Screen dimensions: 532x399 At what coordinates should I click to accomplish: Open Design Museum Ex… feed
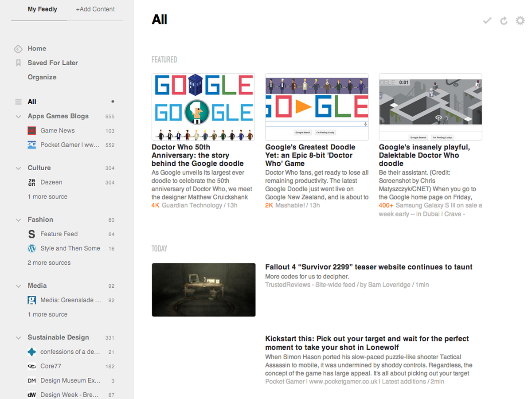pyautogui.click(x=70, y=380)
